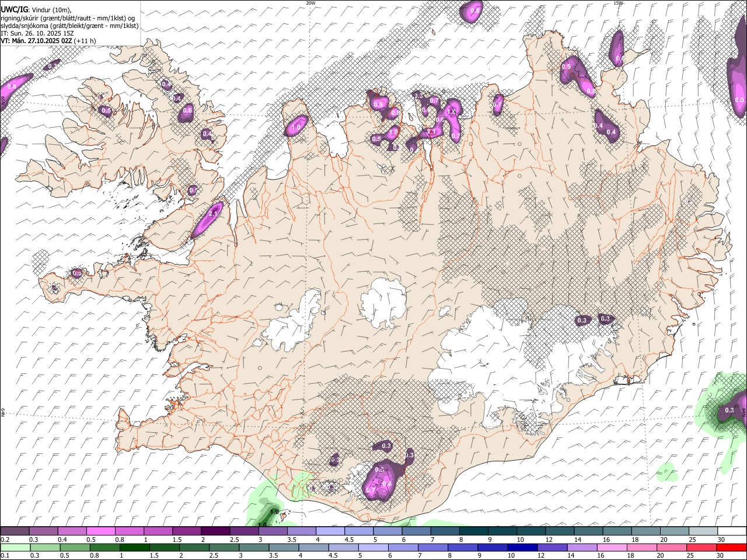Select snow legend swatch between 14 and 16
Screen dimensions: 747x560
[588, 531]
